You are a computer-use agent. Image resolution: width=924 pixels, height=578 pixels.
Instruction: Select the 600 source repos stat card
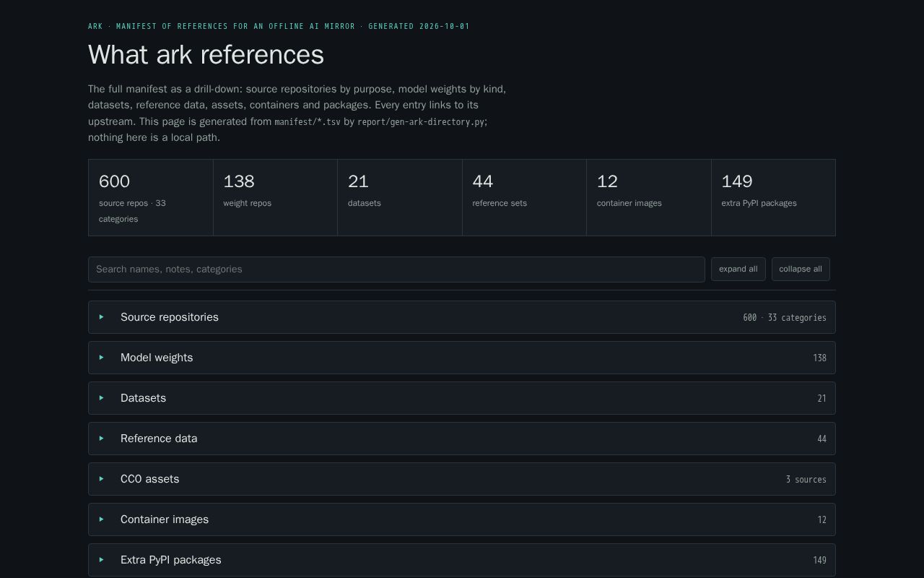[151, 197]
